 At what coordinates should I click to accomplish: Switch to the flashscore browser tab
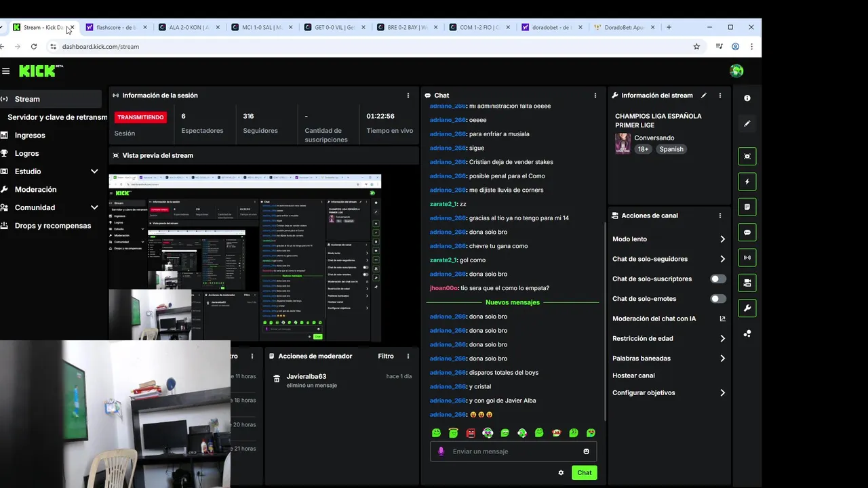(116, 27)
